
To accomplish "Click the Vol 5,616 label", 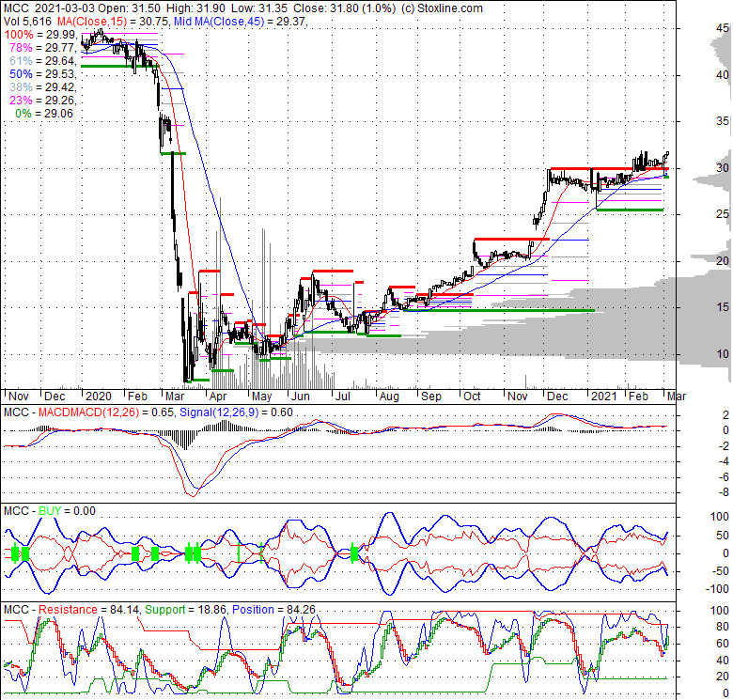I will [x=28, y=22].
